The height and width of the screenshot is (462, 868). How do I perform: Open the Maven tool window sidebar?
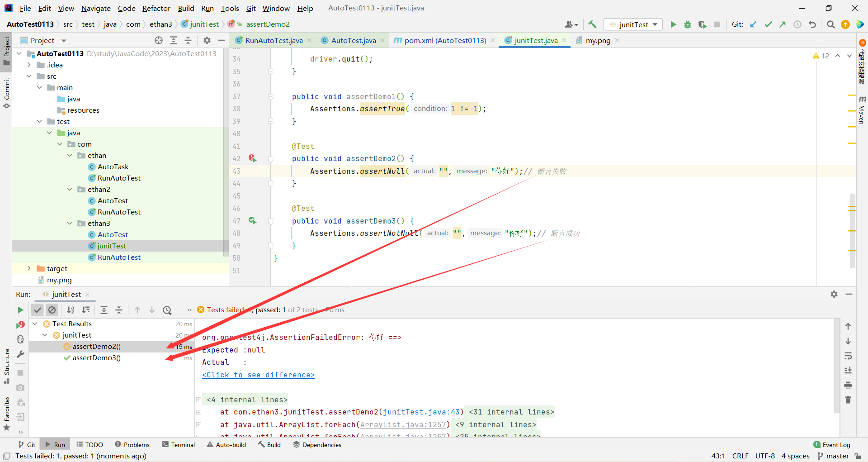coord(862,110)
